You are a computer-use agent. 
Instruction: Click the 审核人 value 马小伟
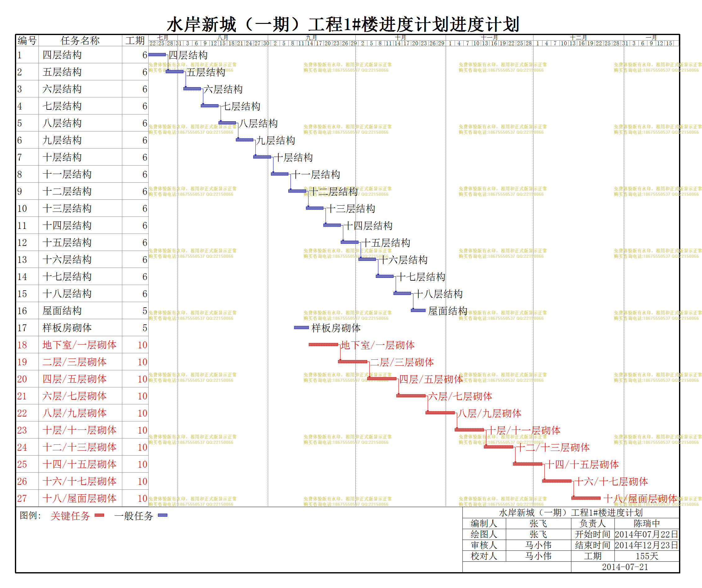(538, 545)
